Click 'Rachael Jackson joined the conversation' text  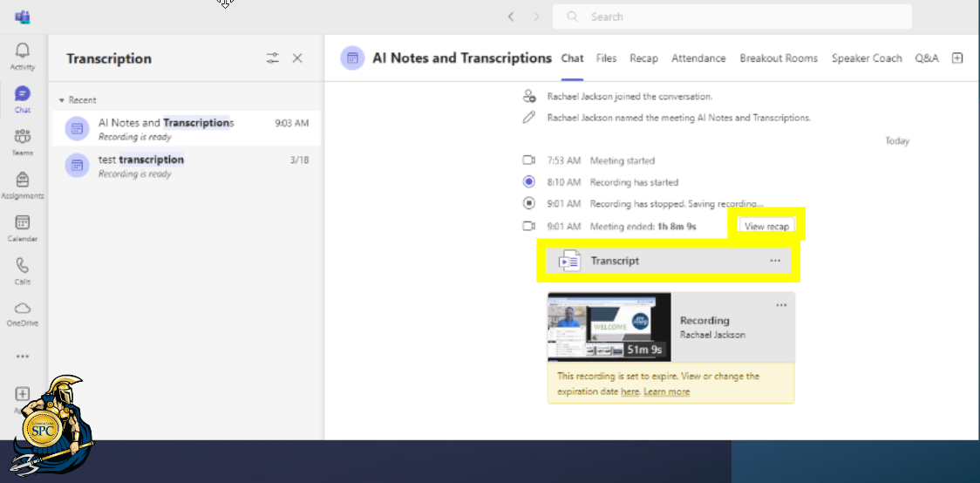(630, 97)
